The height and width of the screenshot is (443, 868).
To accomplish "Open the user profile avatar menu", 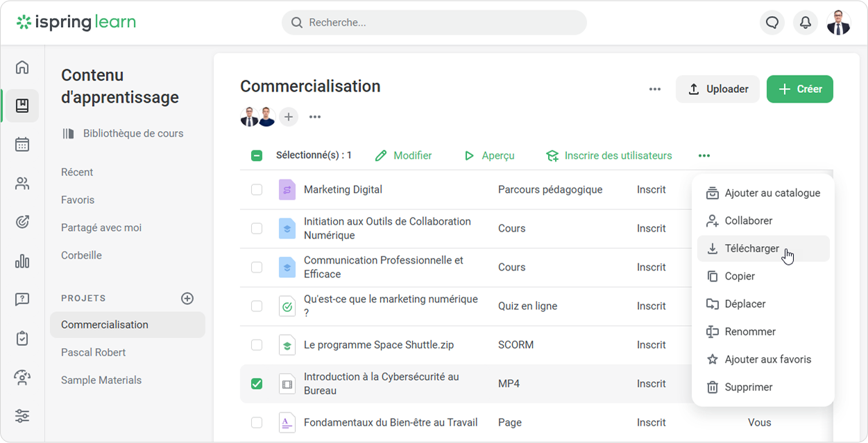I will tap(838, 23).
